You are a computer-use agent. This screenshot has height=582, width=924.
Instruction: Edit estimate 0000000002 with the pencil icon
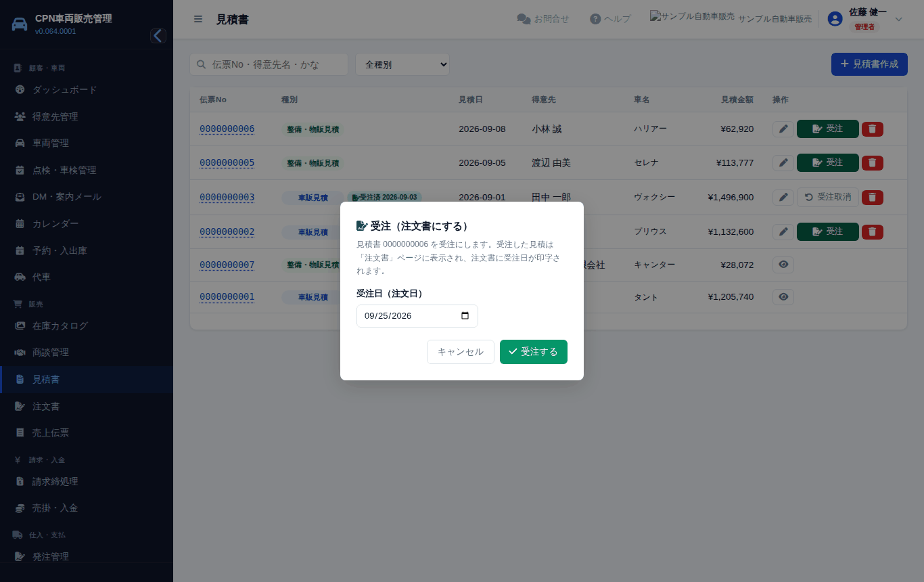click(x=783, y=231)
